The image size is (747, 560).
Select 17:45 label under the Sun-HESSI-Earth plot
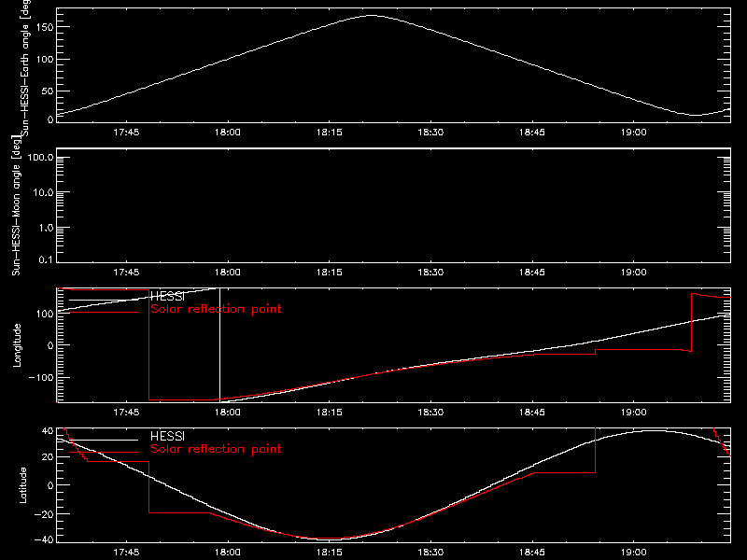(126, 132)
